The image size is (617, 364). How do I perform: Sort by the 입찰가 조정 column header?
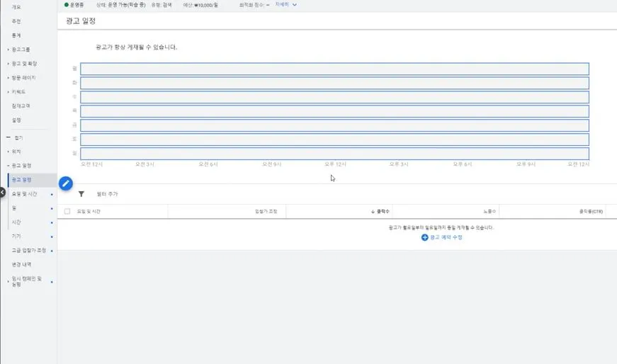[266, 211]
